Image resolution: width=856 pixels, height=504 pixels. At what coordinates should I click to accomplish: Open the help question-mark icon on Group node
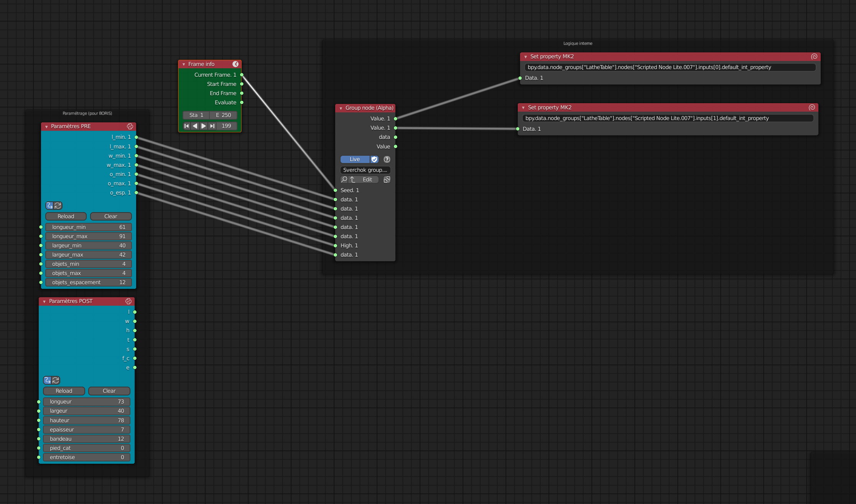387,159
